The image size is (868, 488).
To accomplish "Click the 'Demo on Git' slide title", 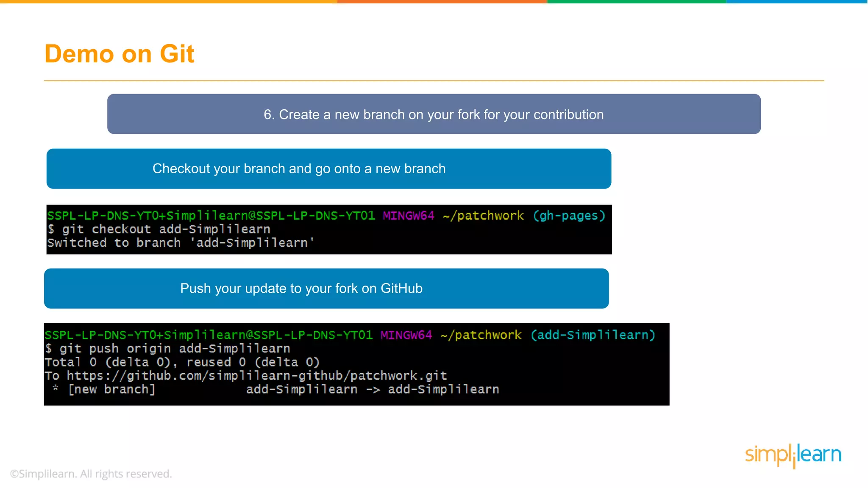I will (120, 54).
